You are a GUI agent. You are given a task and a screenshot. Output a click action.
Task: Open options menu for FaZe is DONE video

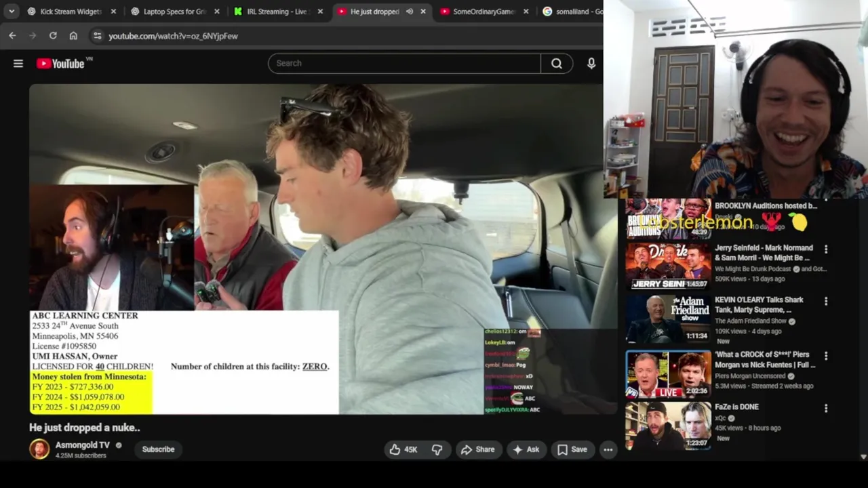click(826, 408)
